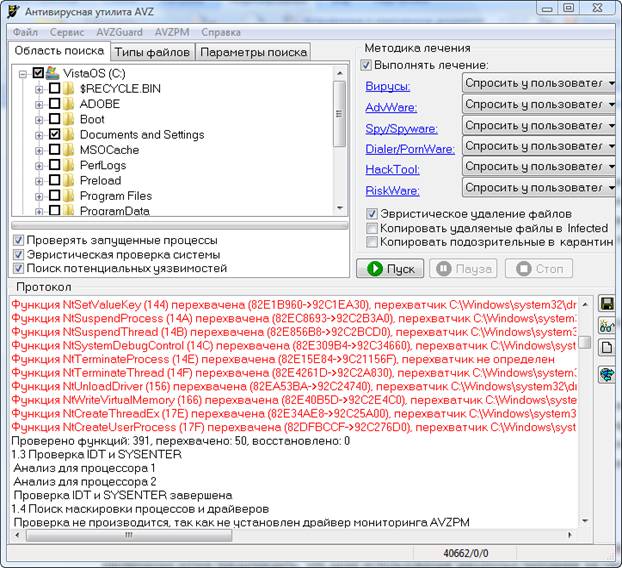Expand the MSOCache folder tree node
The image size is (622, 568).
pyautogui.click(x=39, y=151)
